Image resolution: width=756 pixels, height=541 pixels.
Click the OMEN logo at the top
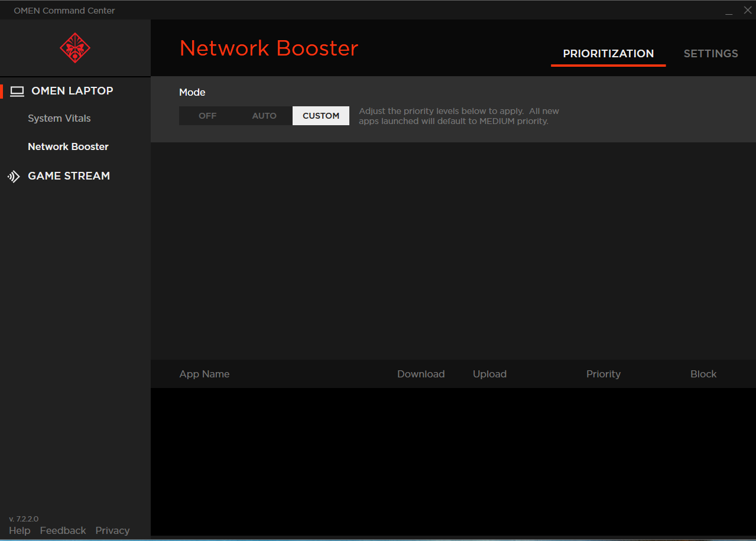74,48
